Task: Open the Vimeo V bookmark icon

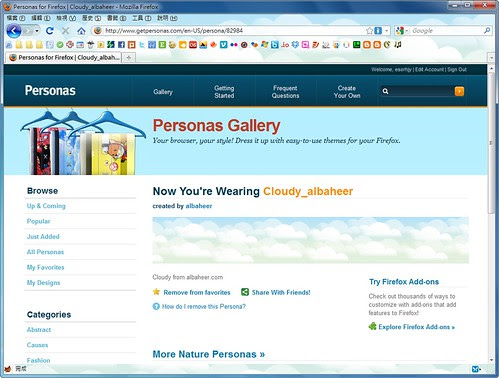Action: coord(224,45)
